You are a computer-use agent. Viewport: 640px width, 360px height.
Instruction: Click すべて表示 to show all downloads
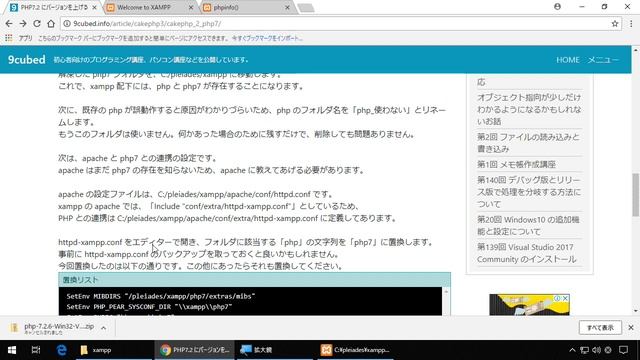tap(600, 328)
